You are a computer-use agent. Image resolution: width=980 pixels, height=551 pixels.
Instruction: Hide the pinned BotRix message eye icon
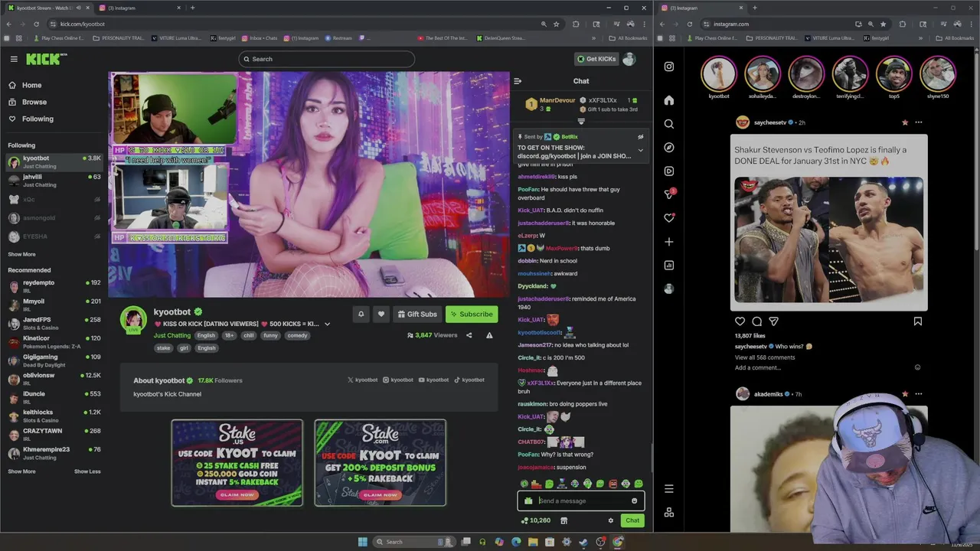click(641, 137)
